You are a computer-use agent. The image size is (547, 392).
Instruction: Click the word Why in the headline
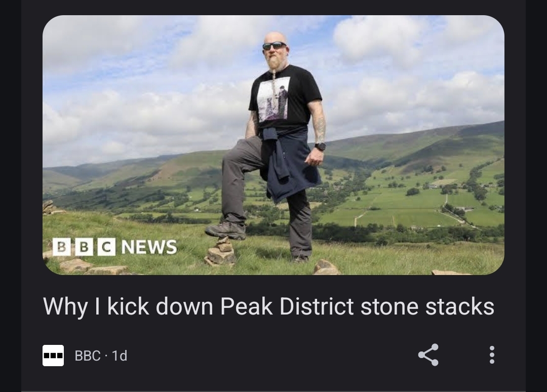click(x=65, y=306)
